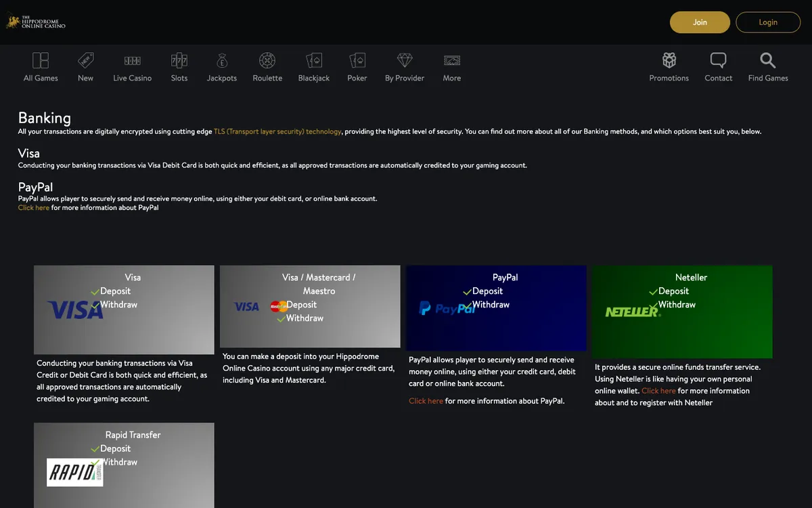This screenshot has height=508, width=812.
Task: Select the Poker cards icon
Action: click(x=357, y=60)
